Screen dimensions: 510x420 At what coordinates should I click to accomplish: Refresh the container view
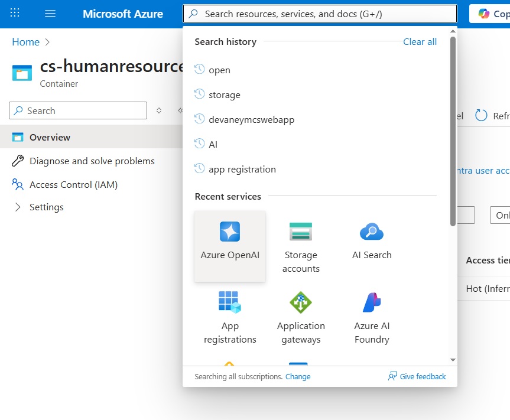click(492, 116)
